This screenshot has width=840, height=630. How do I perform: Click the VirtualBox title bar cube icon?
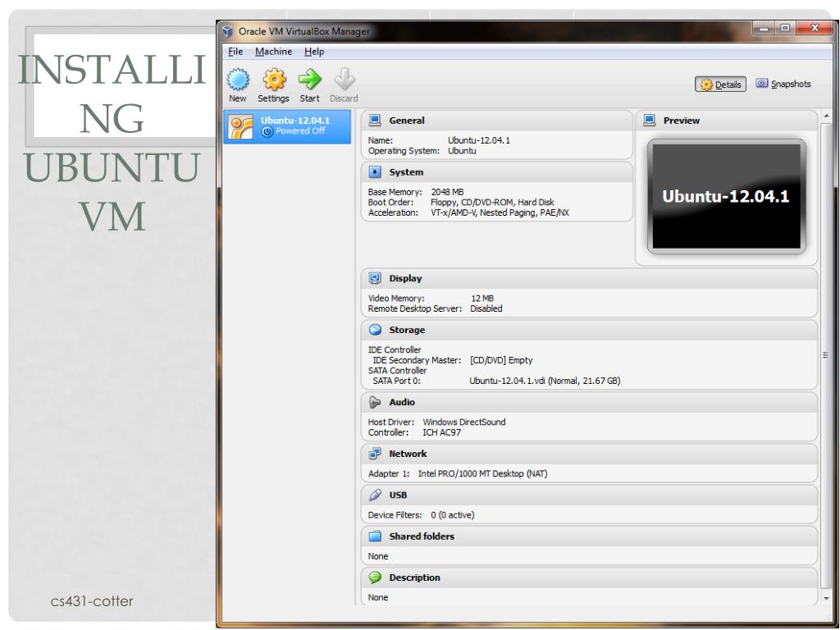pyautogui.click(x=228, y=31)
